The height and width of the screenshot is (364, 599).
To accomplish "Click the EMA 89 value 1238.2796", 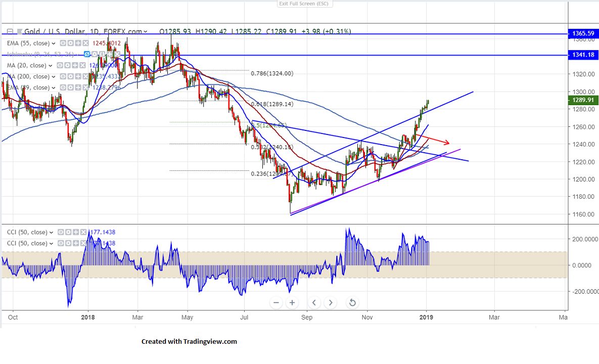I will click(x=107, y=87).
